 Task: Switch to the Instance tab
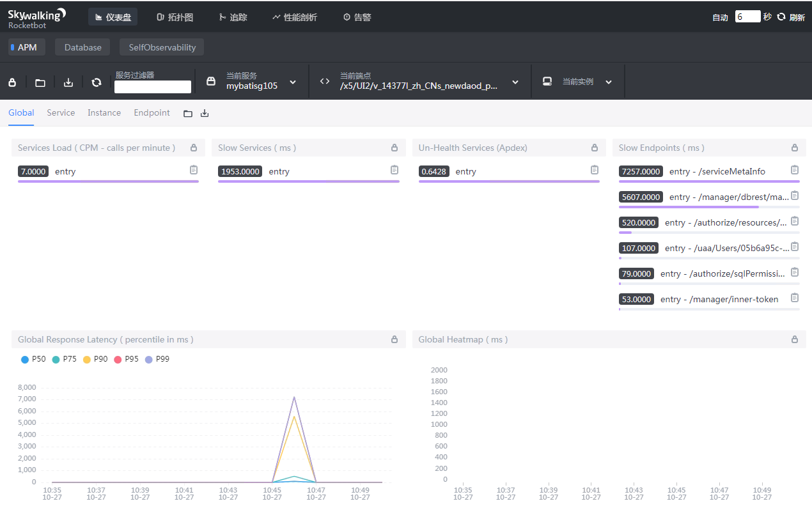pyautogui.click(x=104, y=112)
